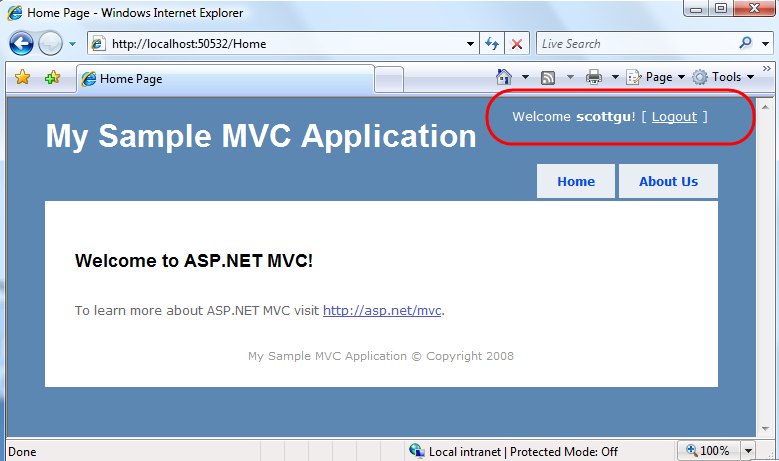Open the About Us navigation tab
The width and height of the screenshot is (779, 461).
[x=668, y=181]
